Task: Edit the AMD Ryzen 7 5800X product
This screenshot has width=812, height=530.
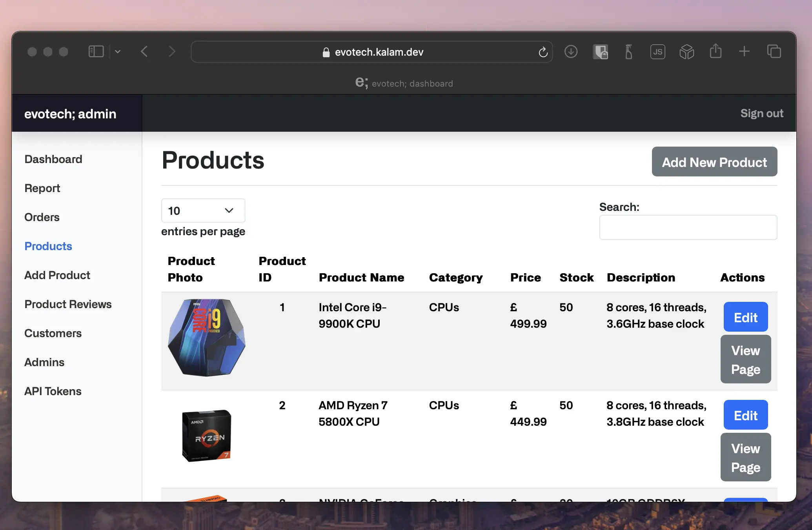Action: 745,415
